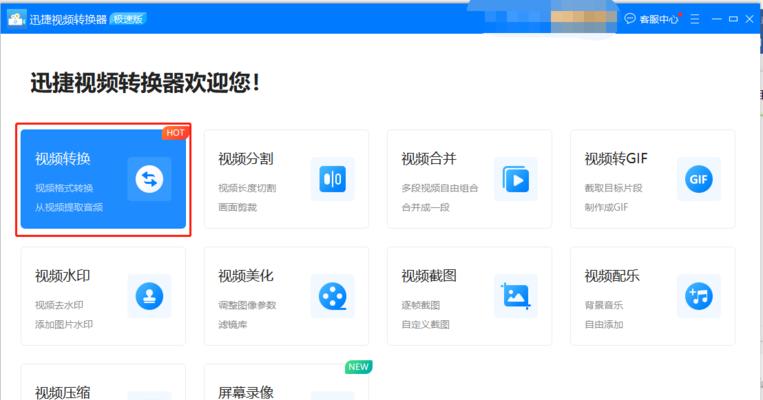
Task: Click the 迅捷视频转换器欢迎您 heading
Action: click(x=145, y=82)
